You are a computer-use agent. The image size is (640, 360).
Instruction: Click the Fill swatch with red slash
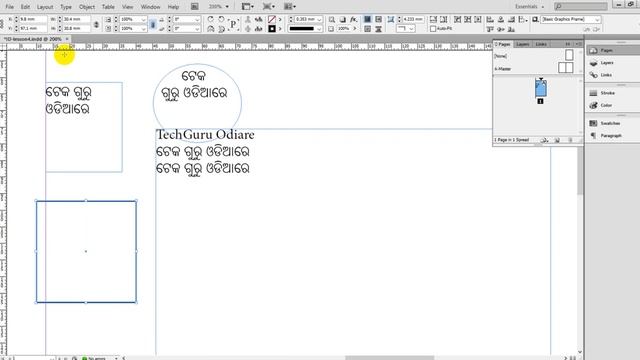point(272,19)
